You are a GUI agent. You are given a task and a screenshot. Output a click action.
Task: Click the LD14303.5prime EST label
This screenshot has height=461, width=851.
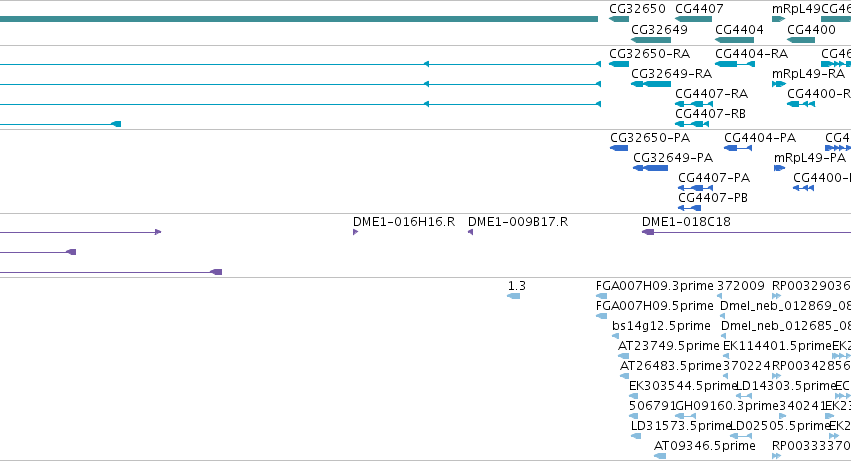pyautogui.click(x=786, y=386)
